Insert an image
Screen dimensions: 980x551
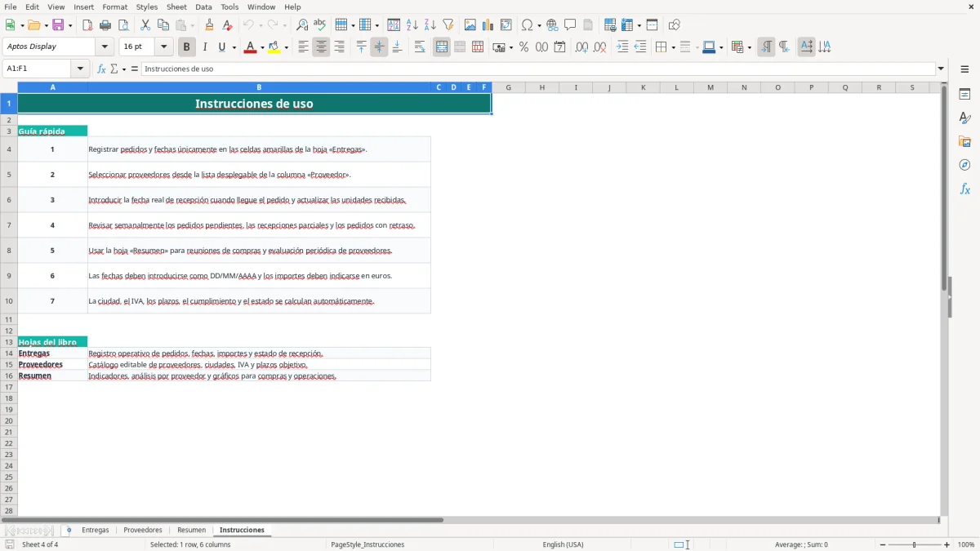(x=470, y=25)
